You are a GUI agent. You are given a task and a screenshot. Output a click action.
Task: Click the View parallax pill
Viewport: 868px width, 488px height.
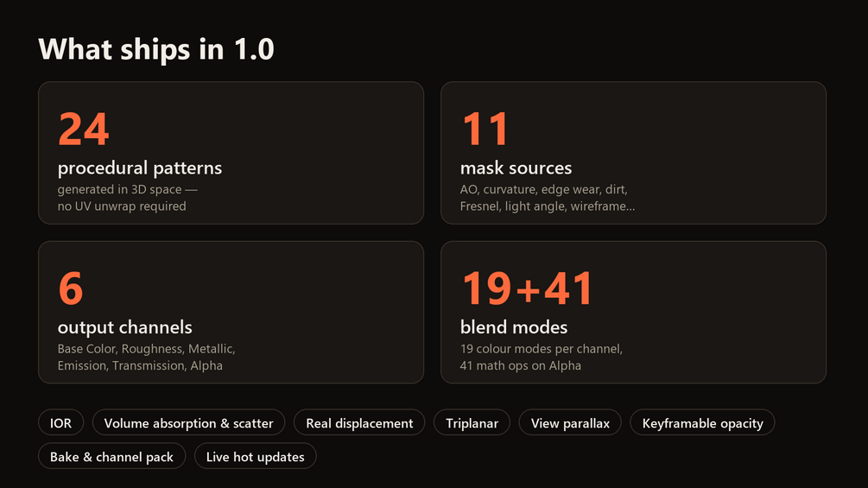(570, 422)
